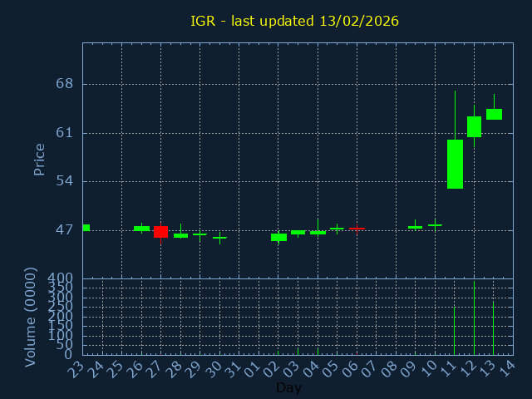Click the Day x-axis title
The image size is (532, 399).
(x=288, y=387)
